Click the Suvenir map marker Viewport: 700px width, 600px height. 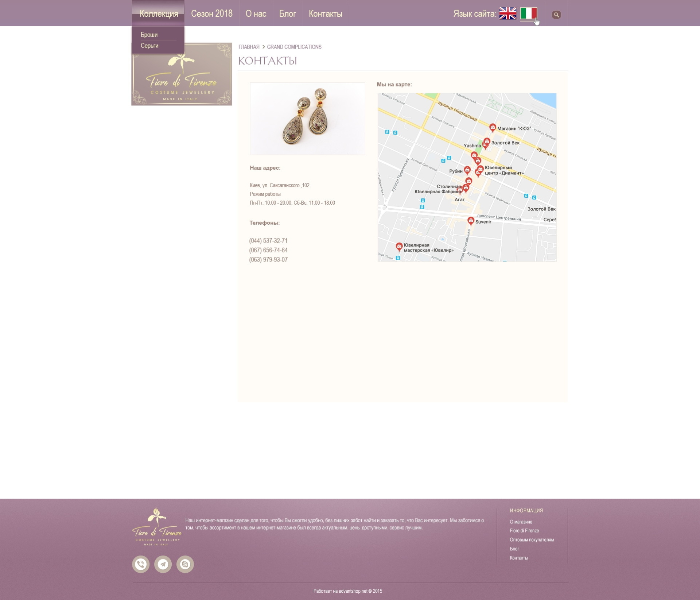click(x=471, y=221)
